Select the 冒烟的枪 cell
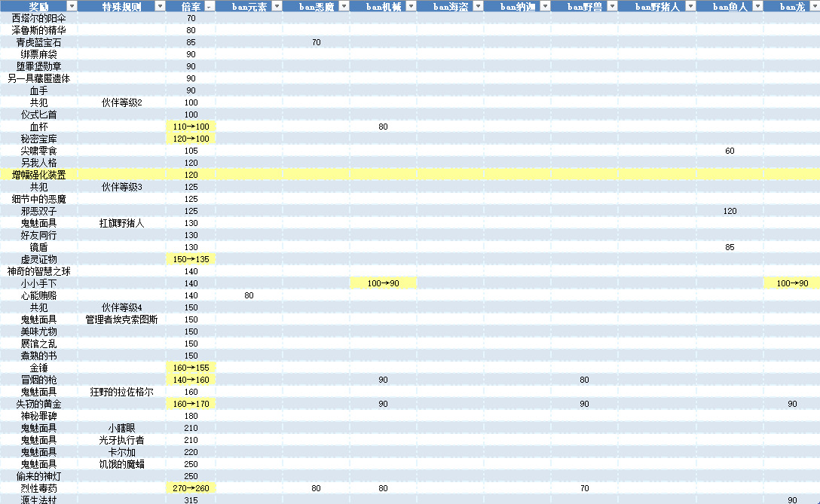The width and height of the screenshot is (820, 504). coord(38,379)
